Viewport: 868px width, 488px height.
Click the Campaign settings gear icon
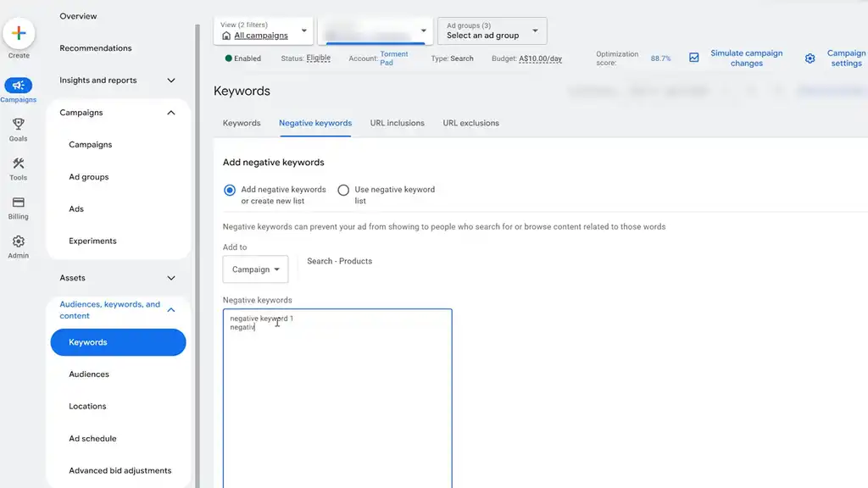point(810,58)
